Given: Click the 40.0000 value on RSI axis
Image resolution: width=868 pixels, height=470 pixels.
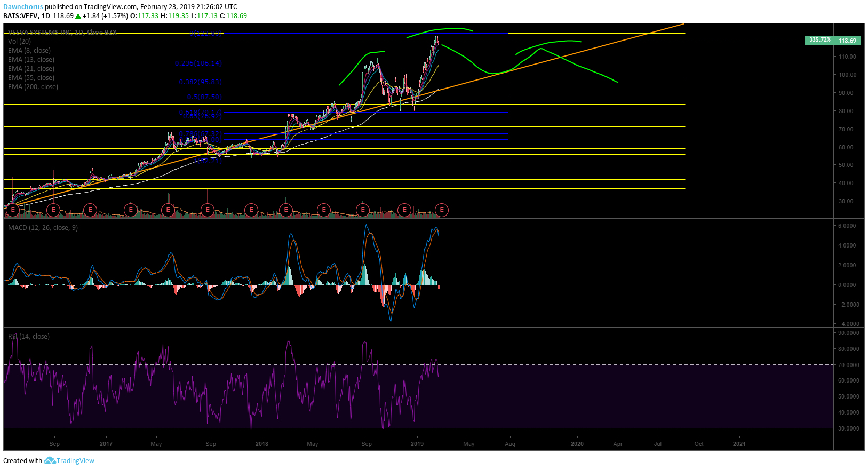Looking at the screenshot, I should point(849,412).
